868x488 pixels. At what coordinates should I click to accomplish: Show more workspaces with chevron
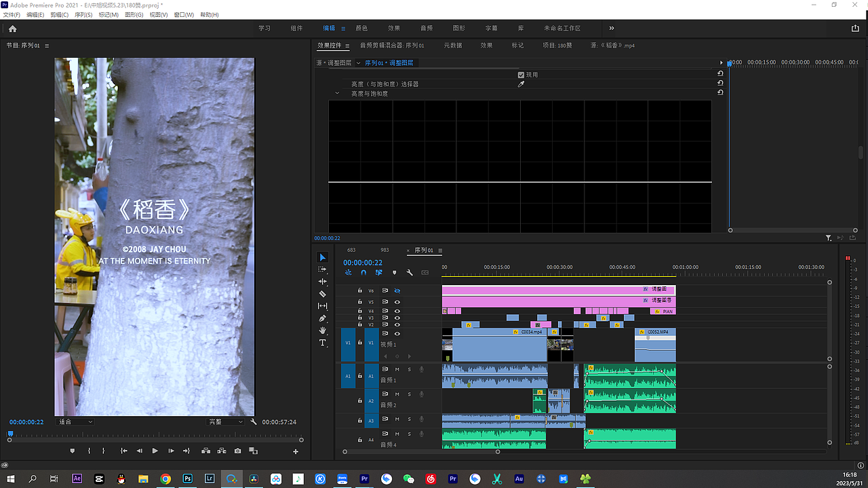click(x=612, y=29)
